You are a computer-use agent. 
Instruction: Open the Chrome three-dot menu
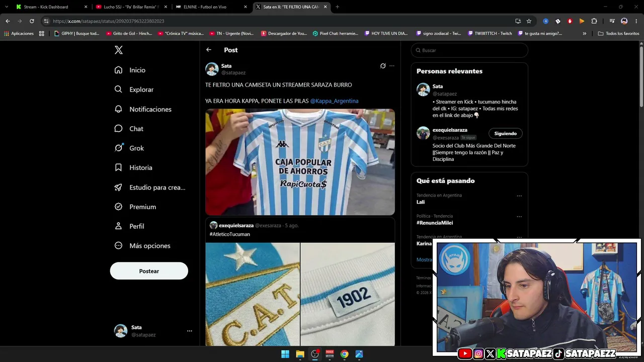[636, 21]
